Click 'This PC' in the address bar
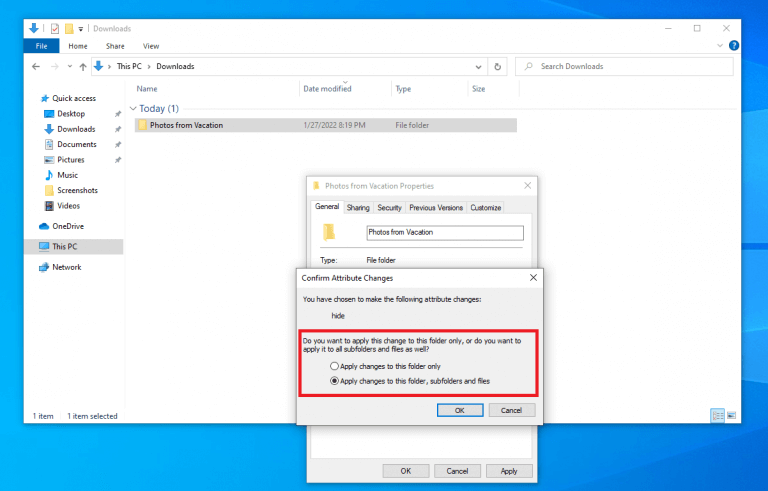Viewport: 768px width, 491px height. (x=129, y=66)
